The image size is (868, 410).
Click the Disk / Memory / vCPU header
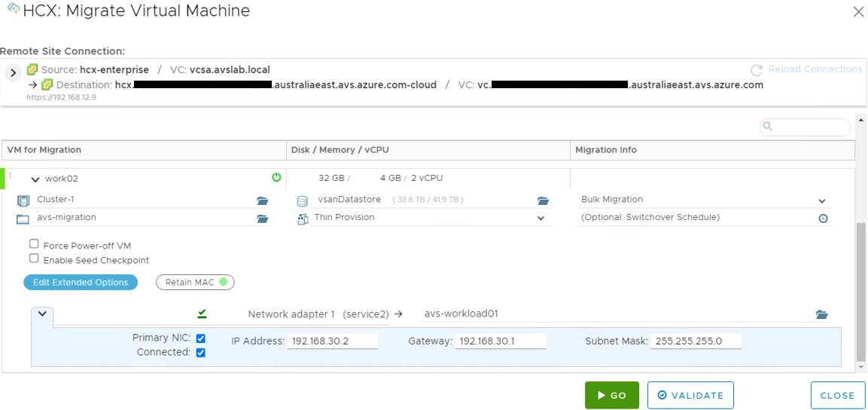(428, 150)
